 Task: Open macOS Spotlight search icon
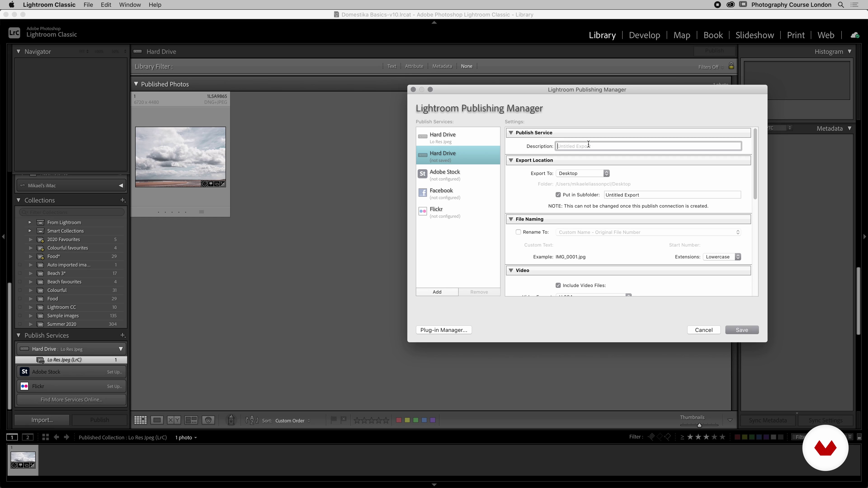click(841, 5)
